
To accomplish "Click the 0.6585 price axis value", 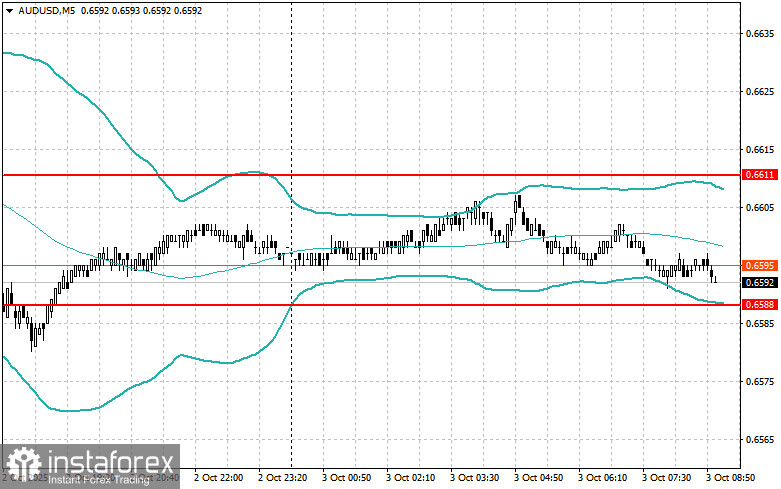I will pos(760,324).
